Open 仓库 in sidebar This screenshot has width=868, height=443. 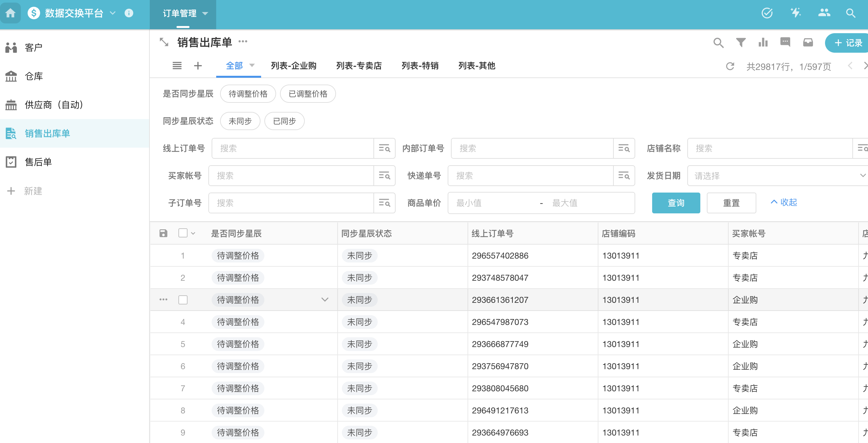point(75,76)
